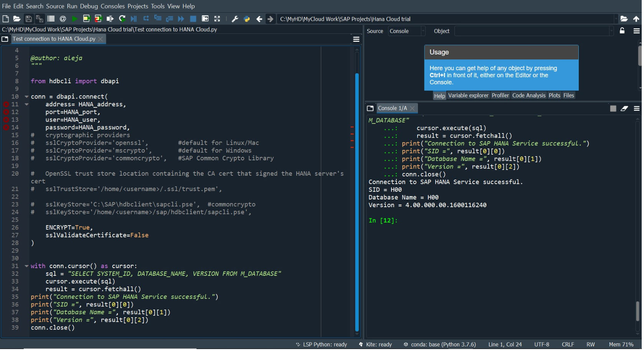Run the selection or current line
Image resolution: width=644 pixels, height=351 pixels.
(110, 19)
